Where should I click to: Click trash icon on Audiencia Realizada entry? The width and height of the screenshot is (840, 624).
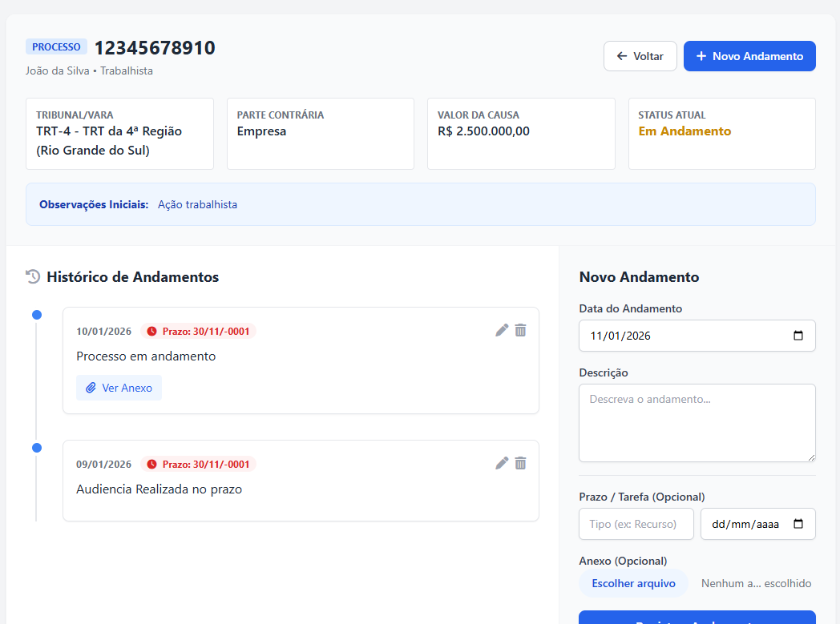click(x=520, y=463)
